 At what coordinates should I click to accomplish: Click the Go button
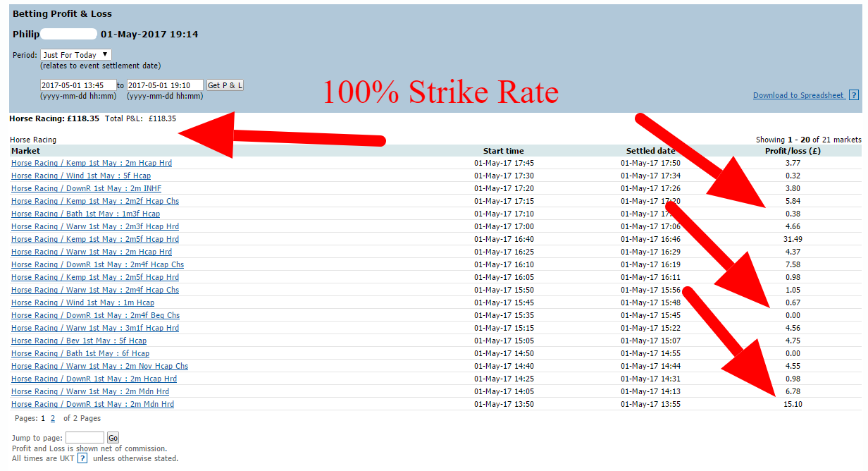(113, 438)
